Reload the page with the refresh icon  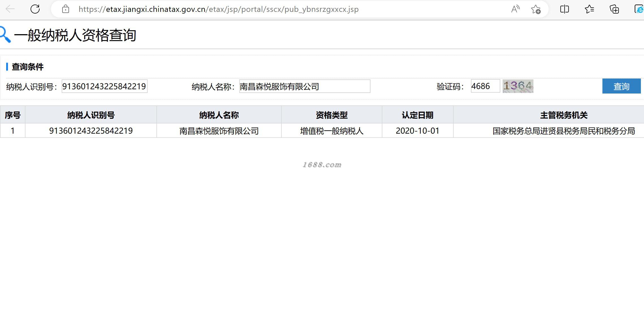(x=35, y=9)
